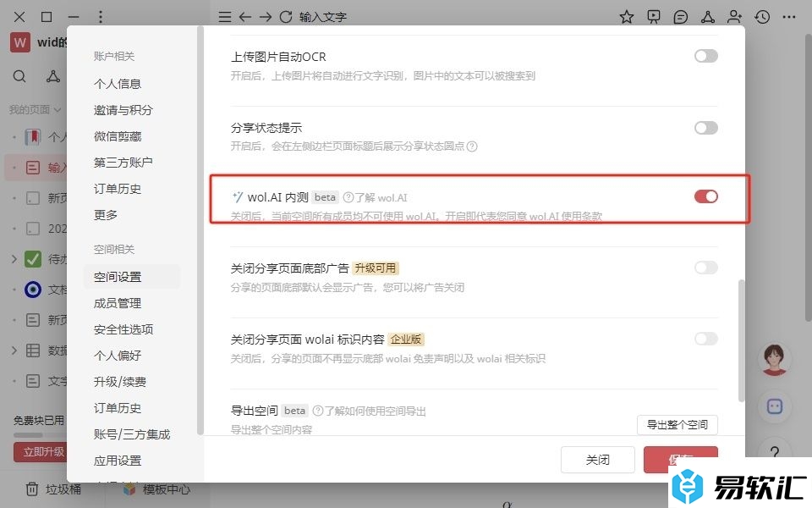
Task: Click the hamburger menu icon in the top toolbar
Action: pyautogui.click(x=225, y=17)
